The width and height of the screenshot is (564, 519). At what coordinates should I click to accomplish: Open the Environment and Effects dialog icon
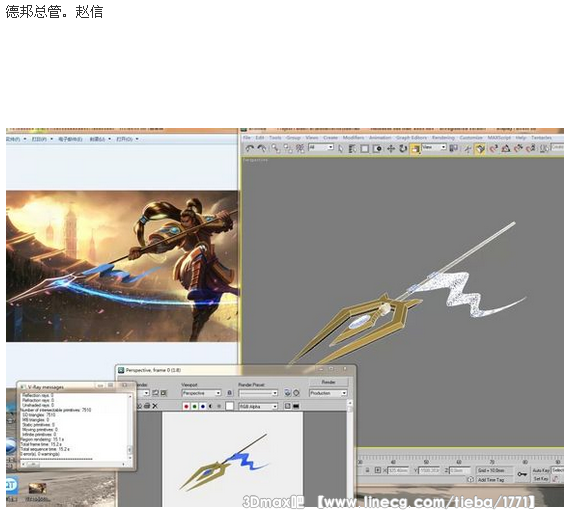click(x=296, y=393)
